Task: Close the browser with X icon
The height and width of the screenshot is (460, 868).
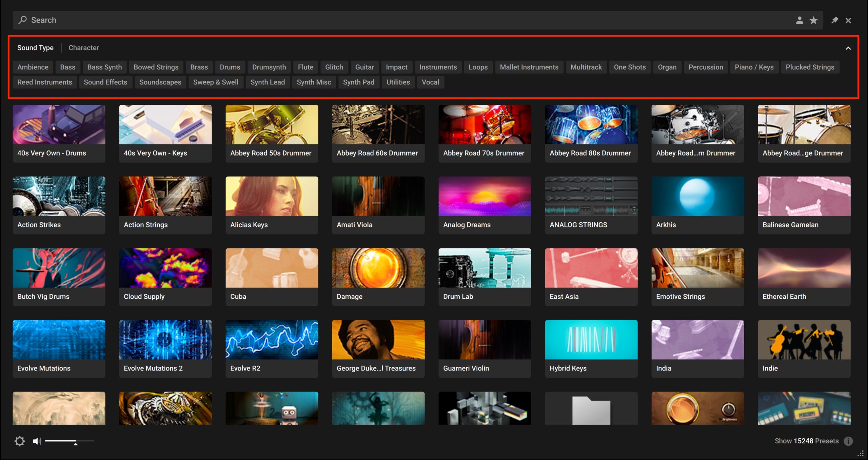Action: click(x=848, y=21)
